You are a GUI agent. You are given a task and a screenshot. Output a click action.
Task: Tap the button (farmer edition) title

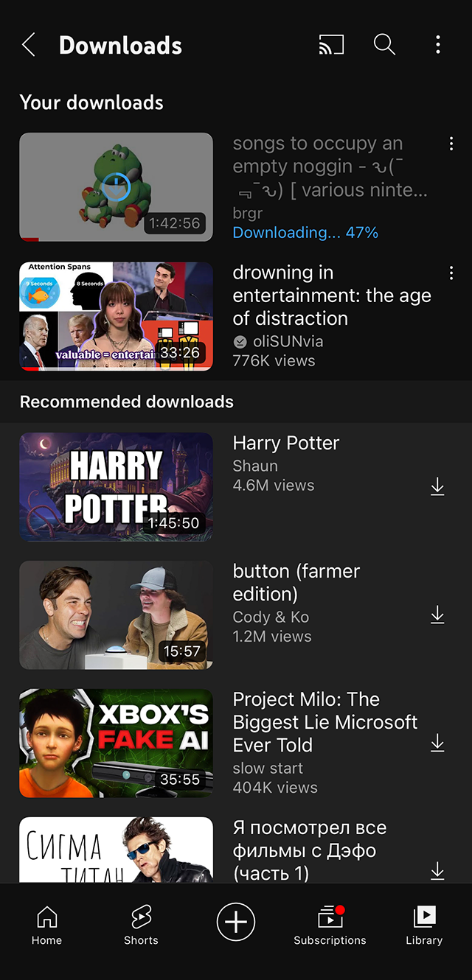[296, 582]
